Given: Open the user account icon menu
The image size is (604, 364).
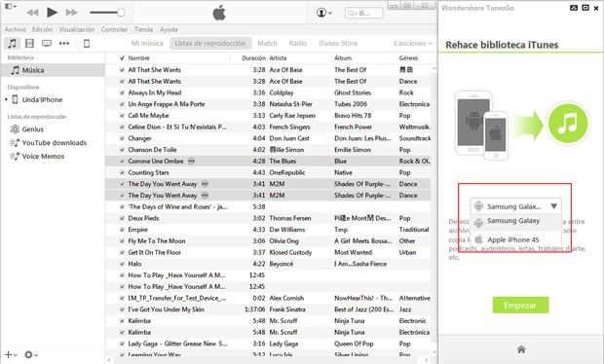Looking at the screenshot, I should coord(324,13).
